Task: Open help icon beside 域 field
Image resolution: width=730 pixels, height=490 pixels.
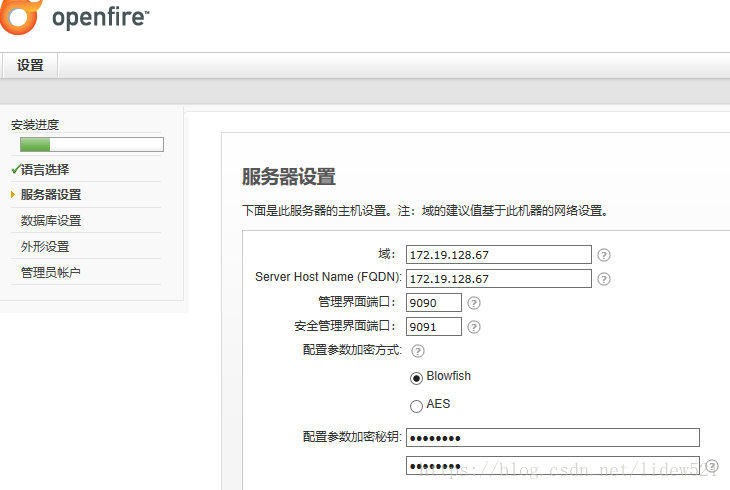Action: tap(604, 255)
